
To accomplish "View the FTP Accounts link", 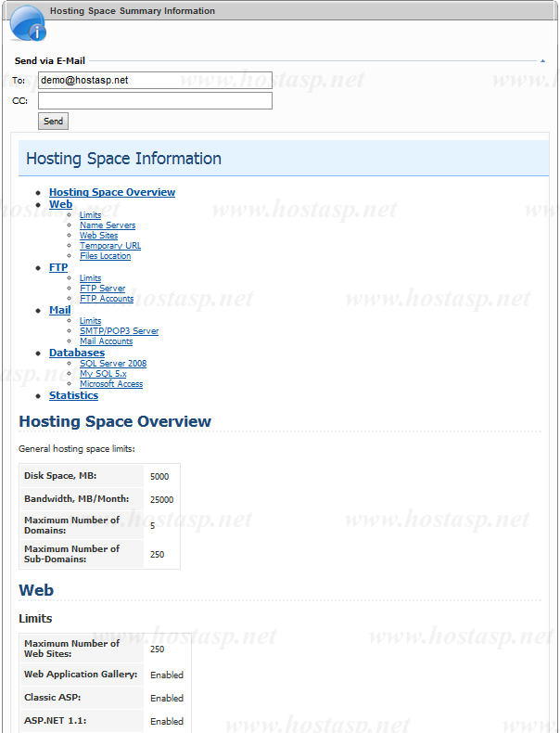I will click(107, 299).
